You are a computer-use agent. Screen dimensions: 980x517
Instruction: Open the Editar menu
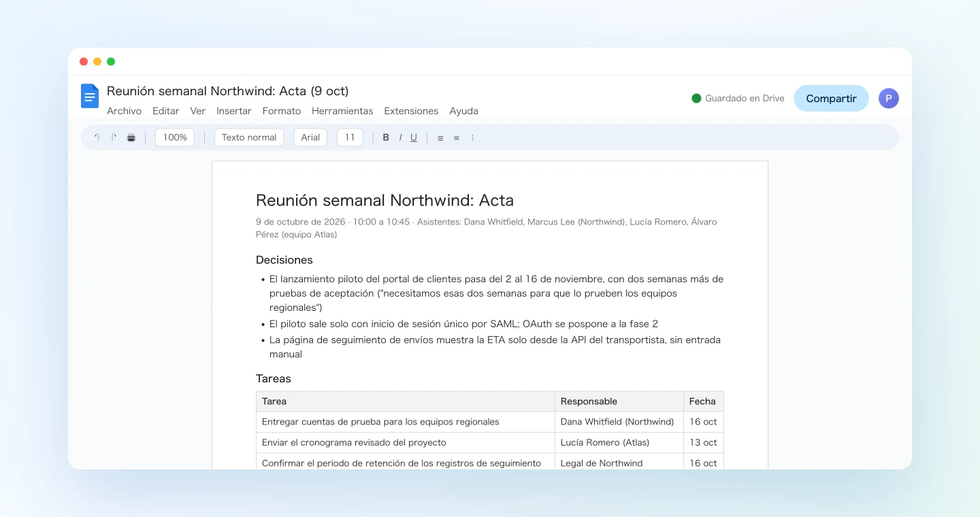coord(166,111)
